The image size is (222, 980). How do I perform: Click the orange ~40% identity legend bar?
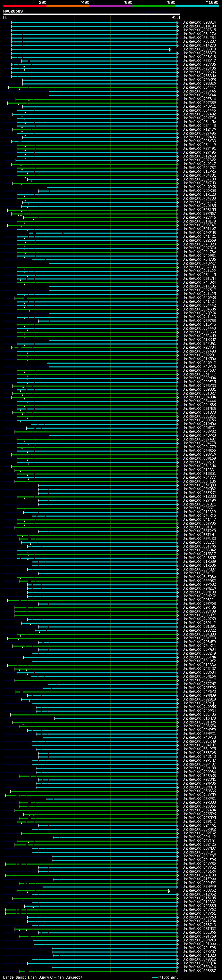point(68,6)
